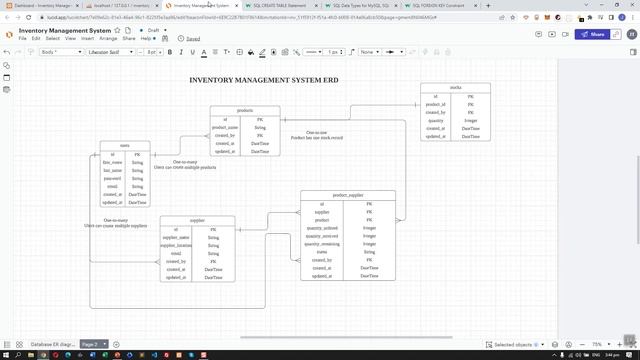Screen dimensions: 640x360
Task: Zoom out with the minus button
Action: tap(582, 344)
